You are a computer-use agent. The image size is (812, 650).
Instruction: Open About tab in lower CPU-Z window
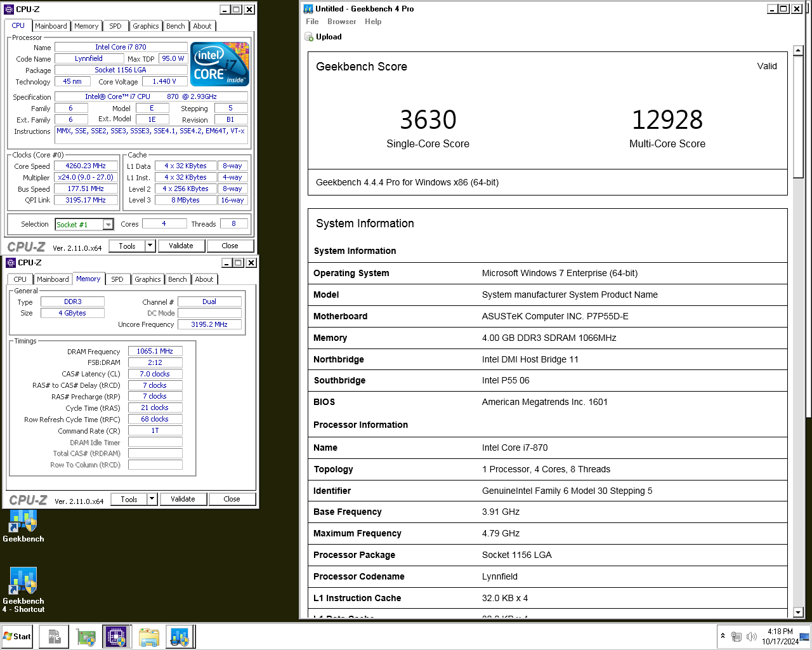(x=204, y=279)
